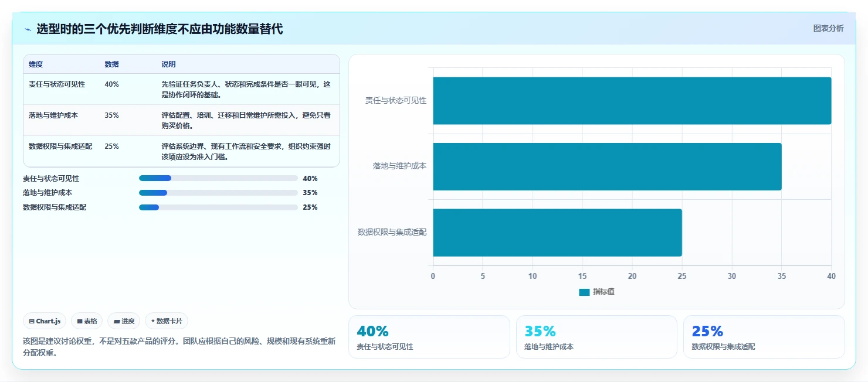The height and width of the screenshot is (382, 868).
Task: Click x-axis tick label 40
Action: coord(831,276)
